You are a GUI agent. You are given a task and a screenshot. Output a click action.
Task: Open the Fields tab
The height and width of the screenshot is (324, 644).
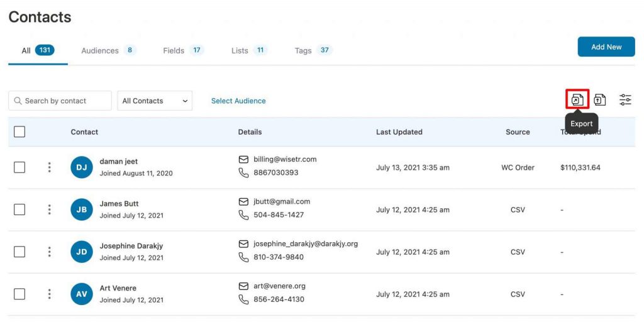pyautogui.click(x=183, y=50)
